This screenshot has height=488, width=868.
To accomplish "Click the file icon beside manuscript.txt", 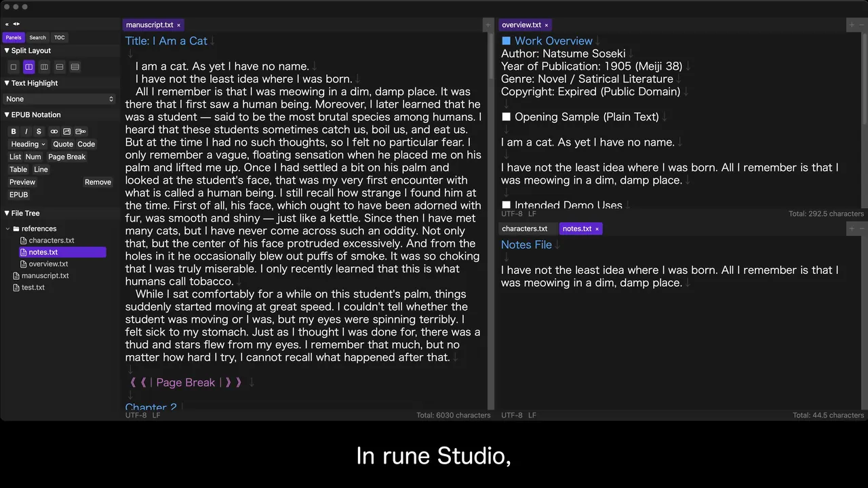I will pos(16,276).
